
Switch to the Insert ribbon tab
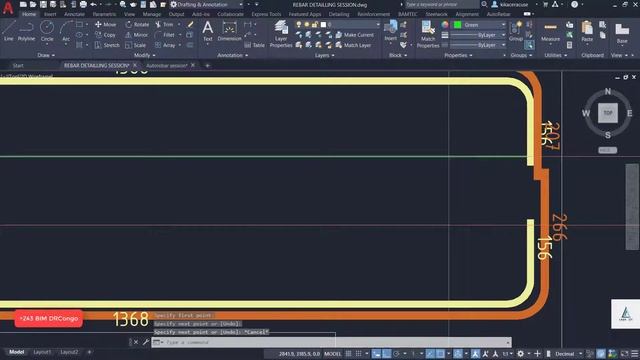point(50,14)
